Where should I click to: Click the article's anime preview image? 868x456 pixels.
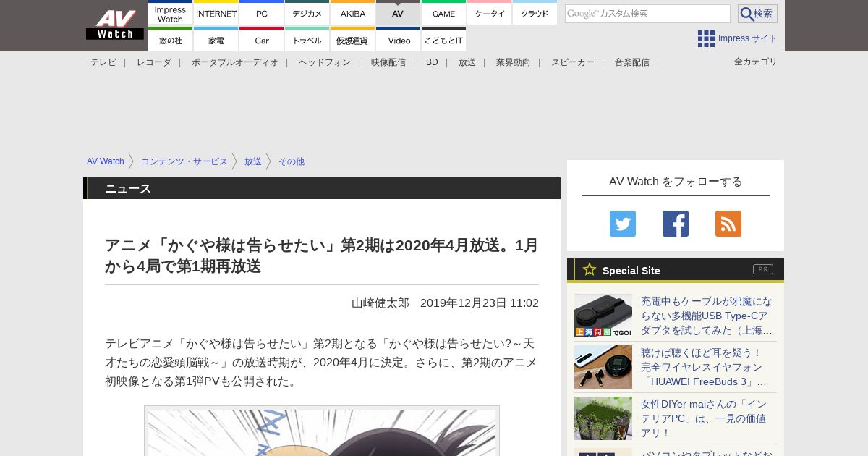click(322, 432)
